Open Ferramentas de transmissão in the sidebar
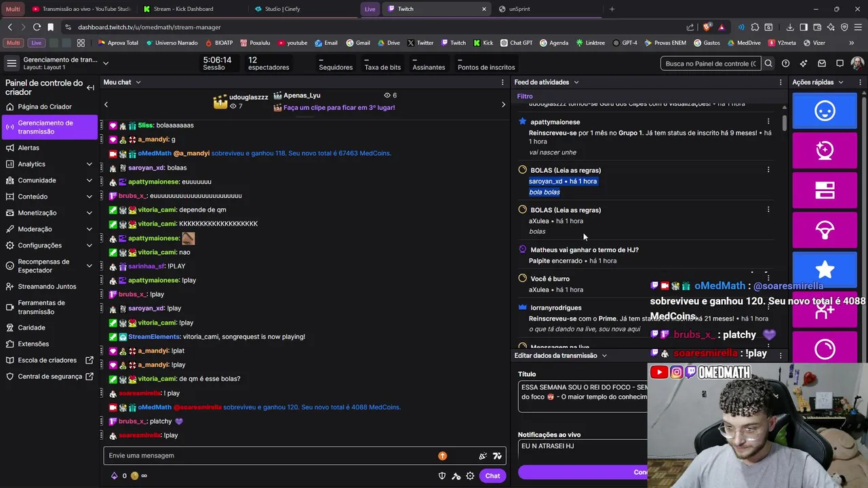This screenshot has height=488, width=868. [49, 307]
